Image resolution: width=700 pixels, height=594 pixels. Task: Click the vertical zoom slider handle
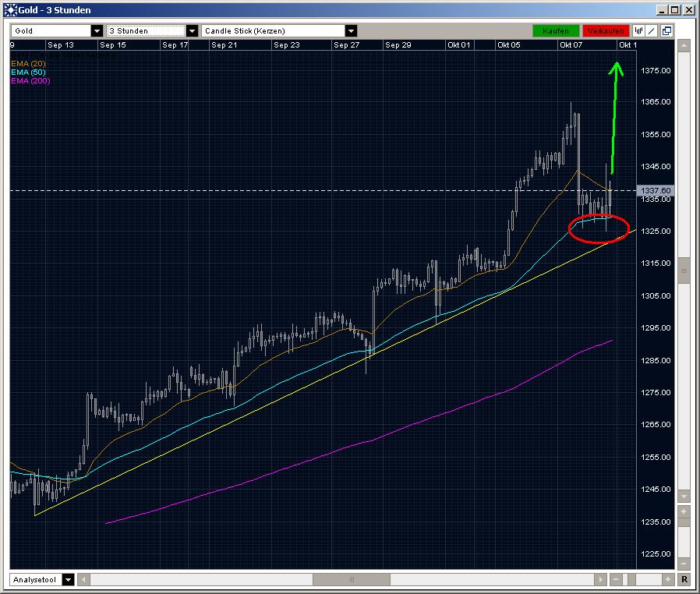click(684, 522)
